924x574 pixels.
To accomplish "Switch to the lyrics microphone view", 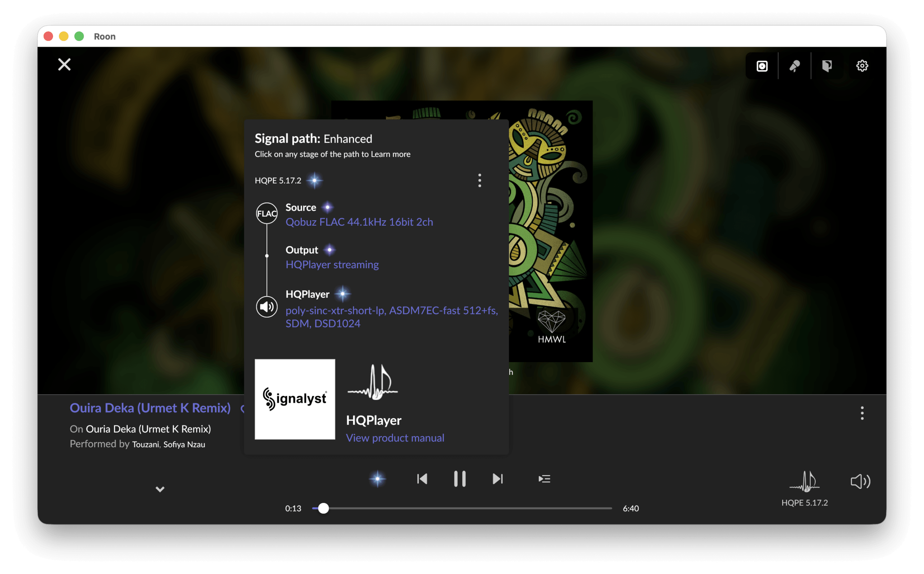I will 794,66.
